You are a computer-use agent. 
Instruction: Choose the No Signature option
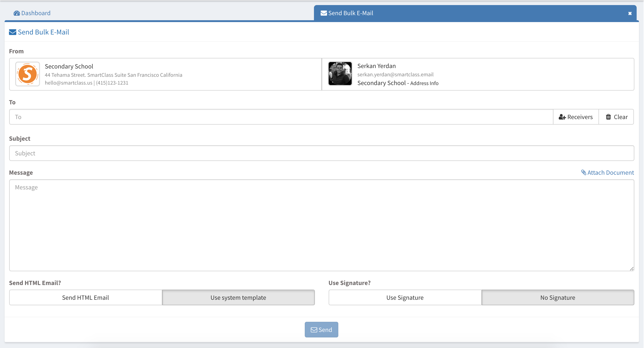coord(558,297)
